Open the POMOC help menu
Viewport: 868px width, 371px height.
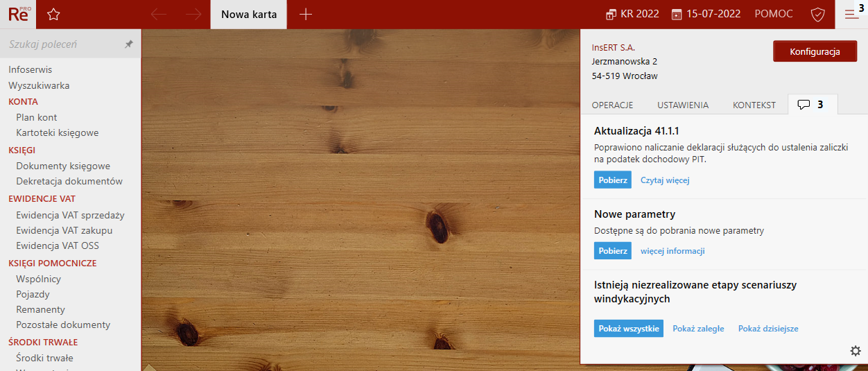point(774,14)
